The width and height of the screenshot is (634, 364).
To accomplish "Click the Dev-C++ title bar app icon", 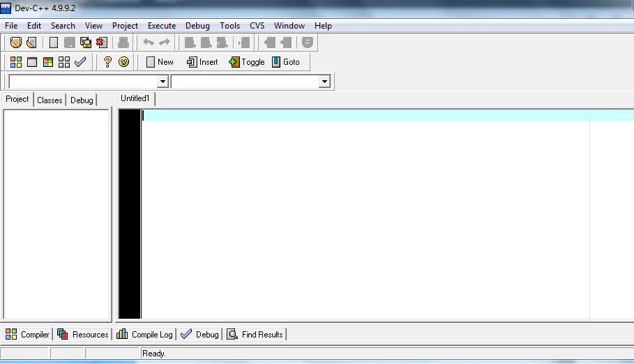I will pos(6,8).
